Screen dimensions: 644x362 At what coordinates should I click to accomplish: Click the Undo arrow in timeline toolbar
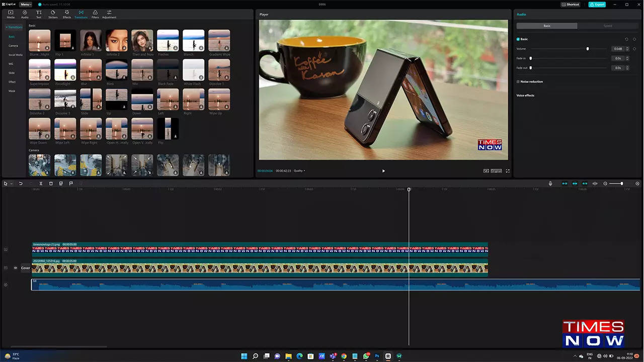(21, 184)
